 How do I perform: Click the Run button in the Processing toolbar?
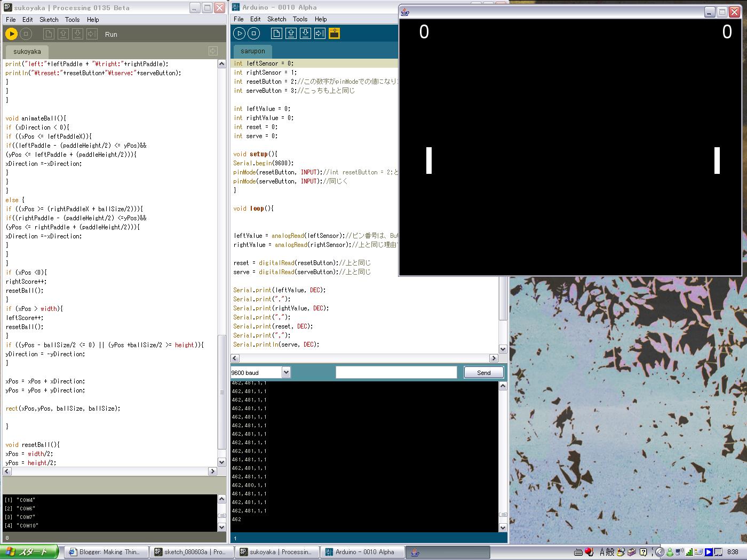coord(11,34)
